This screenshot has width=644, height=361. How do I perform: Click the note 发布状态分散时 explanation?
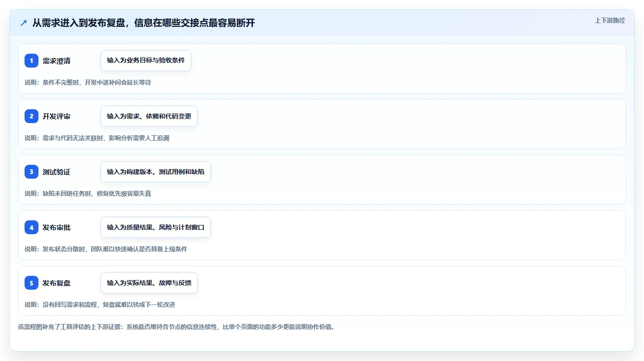point(106,249)
